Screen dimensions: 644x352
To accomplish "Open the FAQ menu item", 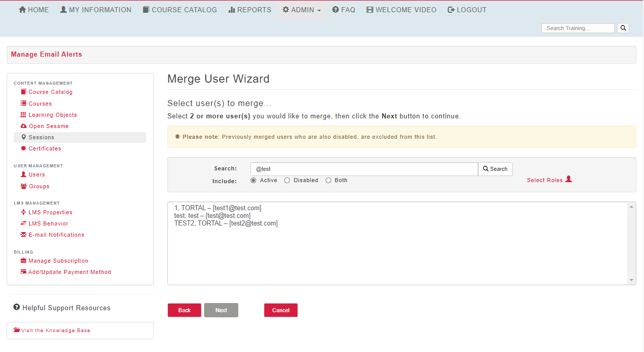I will (344, 10).
